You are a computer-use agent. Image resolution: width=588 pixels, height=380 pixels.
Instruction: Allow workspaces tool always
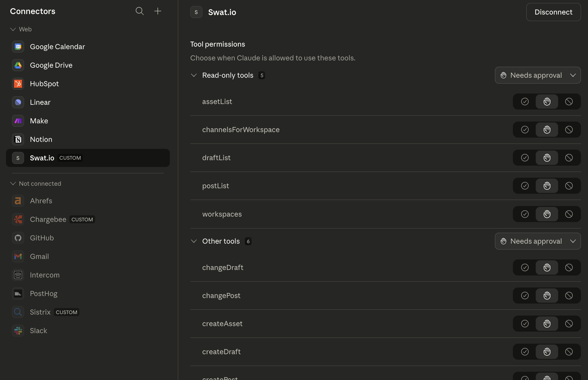525,214
